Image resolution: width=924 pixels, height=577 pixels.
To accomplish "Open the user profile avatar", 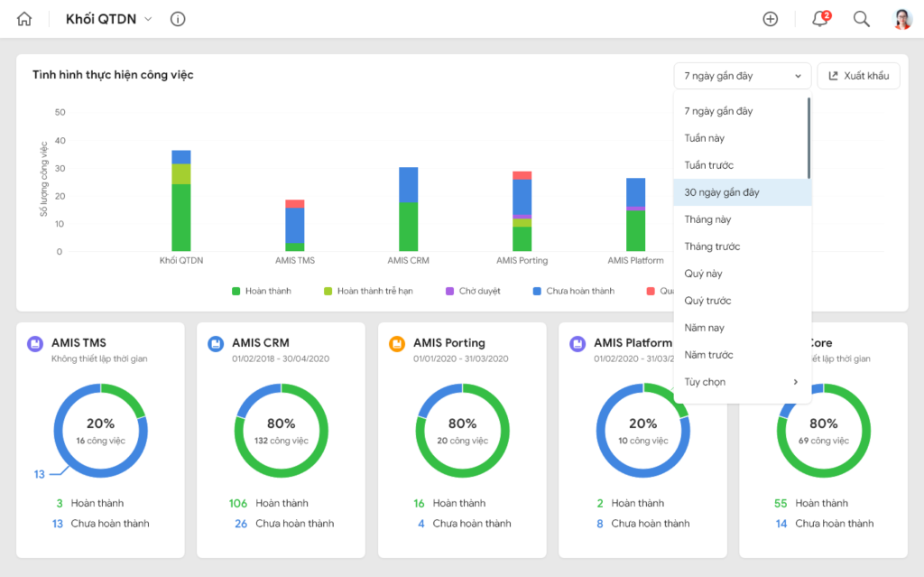I will tap(902, 19).
